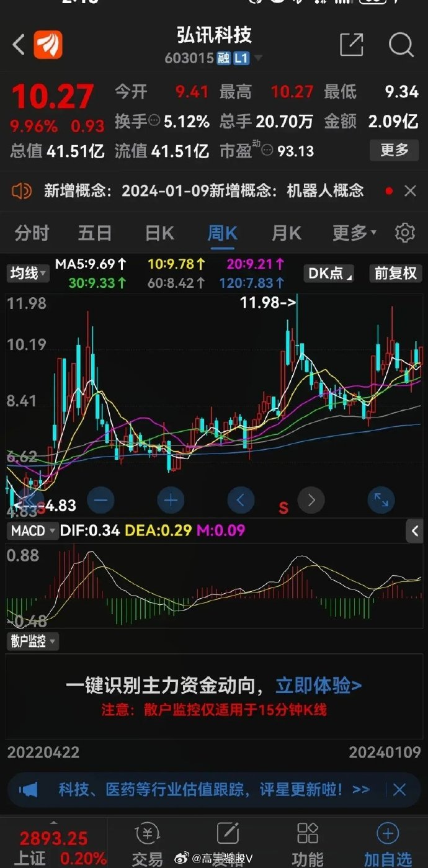Move chart left with arrow button

pos(241,500)
